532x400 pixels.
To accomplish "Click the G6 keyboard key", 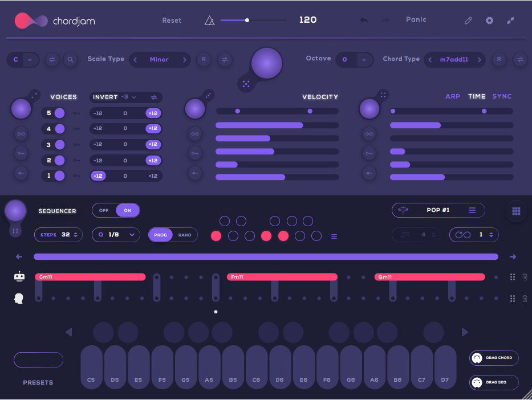I will [351, 368].
